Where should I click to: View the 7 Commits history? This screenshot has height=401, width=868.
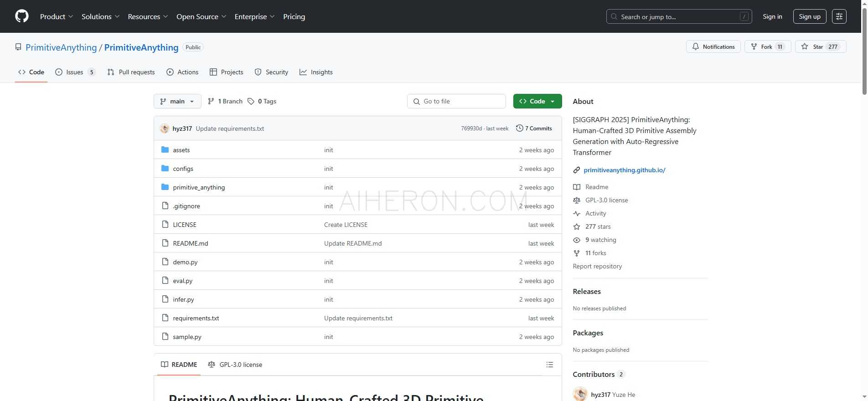(534, 129)
